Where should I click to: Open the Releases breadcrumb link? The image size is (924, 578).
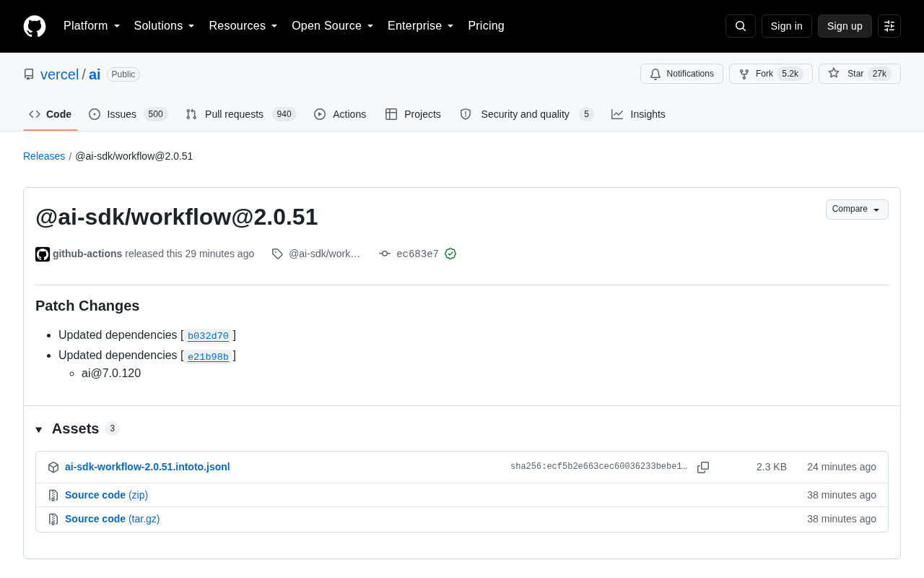[44, 156]
